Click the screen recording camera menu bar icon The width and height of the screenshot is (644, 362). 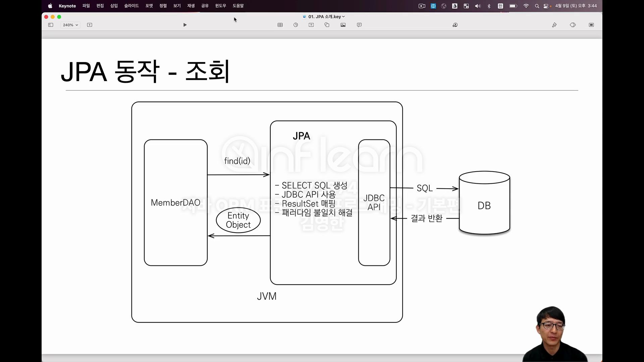coord(422,6)
